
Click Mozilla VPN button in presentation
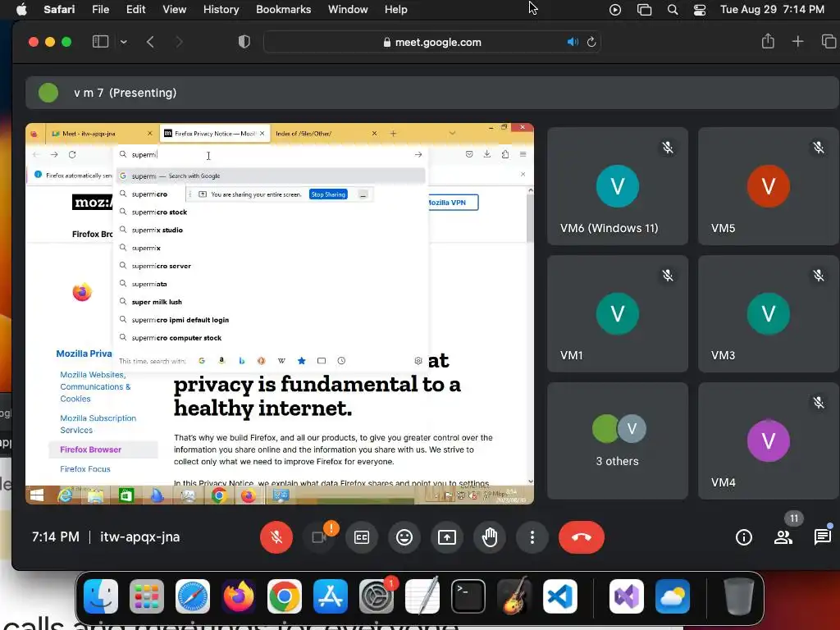(x=452, y=203)
